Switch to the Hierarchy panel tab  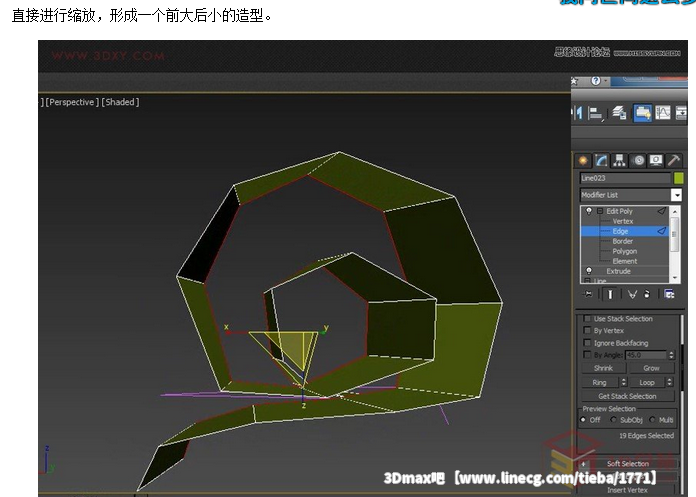tap(619, 161)
